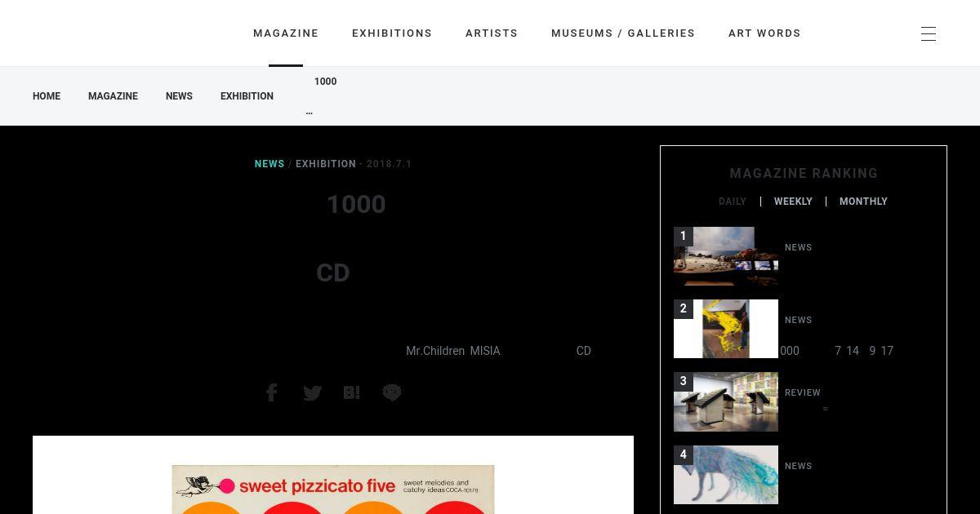
Task: Open ranking number 3 thumbnail
Action: click(x=726, y=401)
